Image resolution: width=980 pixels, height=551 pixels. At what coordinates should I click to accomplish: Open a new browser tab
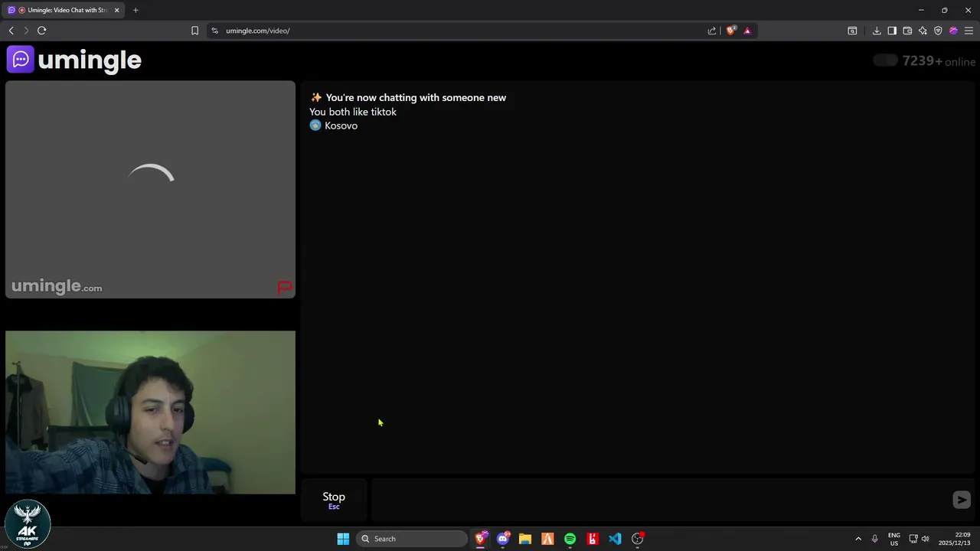(136, 10)
